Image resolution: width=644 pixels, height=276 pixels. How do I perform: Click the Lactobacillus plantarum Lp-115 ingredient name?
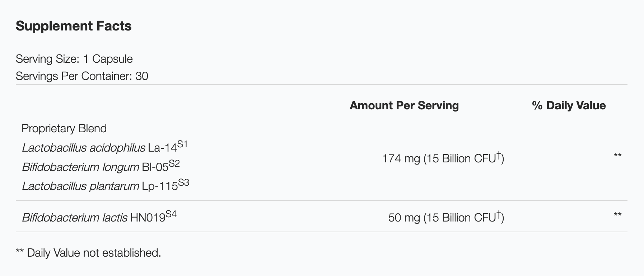click(x=99, y=186)
